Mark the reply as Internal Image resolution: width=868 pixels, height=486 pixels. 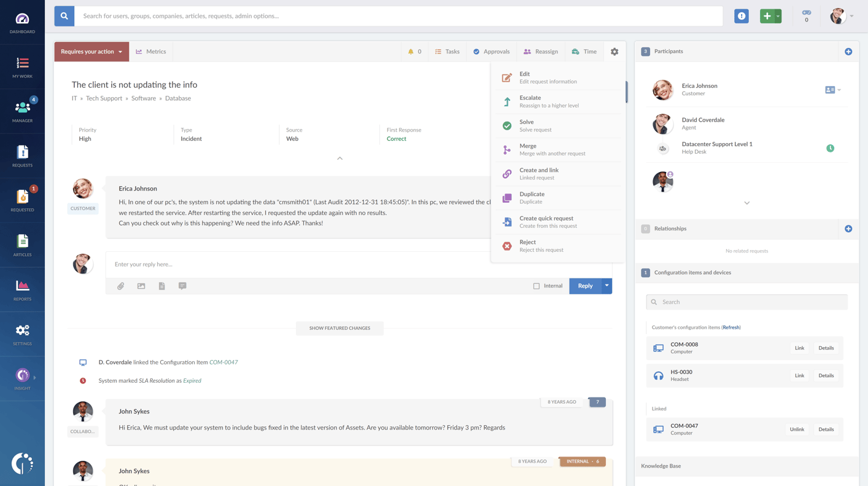click(537, 286)
